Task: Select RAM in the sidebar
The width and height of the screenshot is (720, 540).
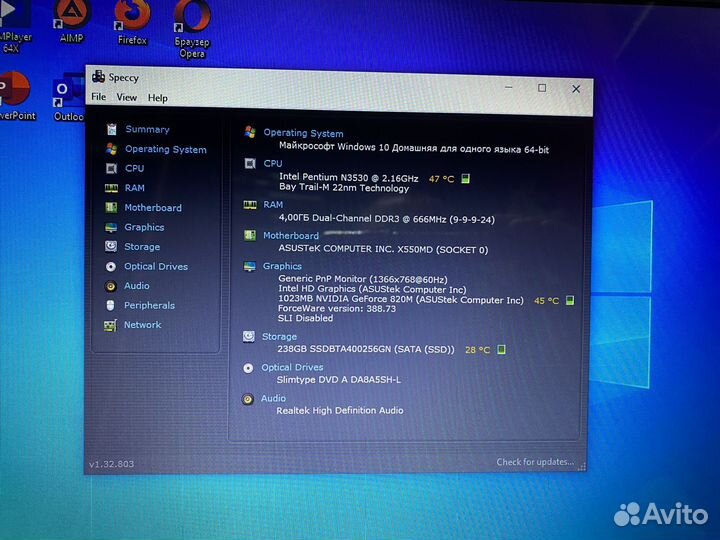Action: [135, 188]
